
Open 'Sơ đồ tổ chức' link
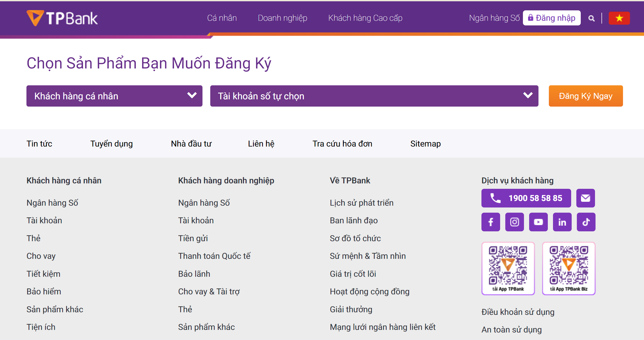click(x=355, y=238)
